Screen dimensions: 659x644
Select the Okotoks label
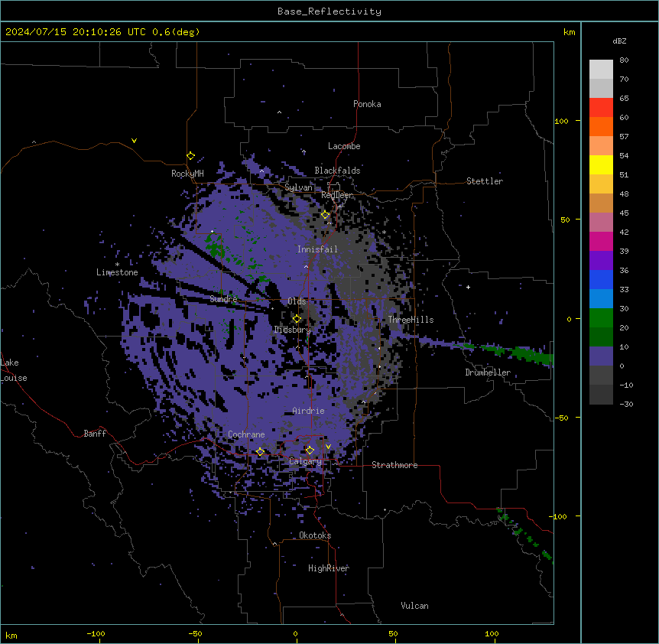tap(315, 535)
